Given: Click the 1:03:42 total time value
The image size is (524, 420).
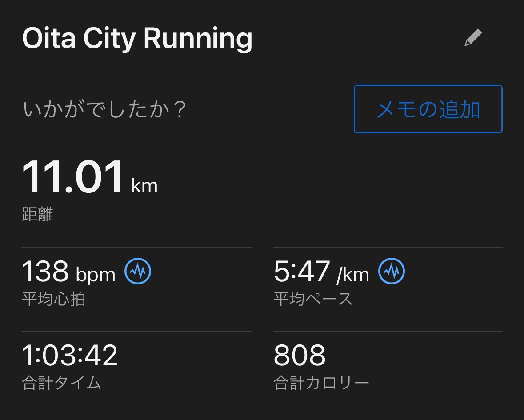Looking at the screenshot, I should 70,355.
